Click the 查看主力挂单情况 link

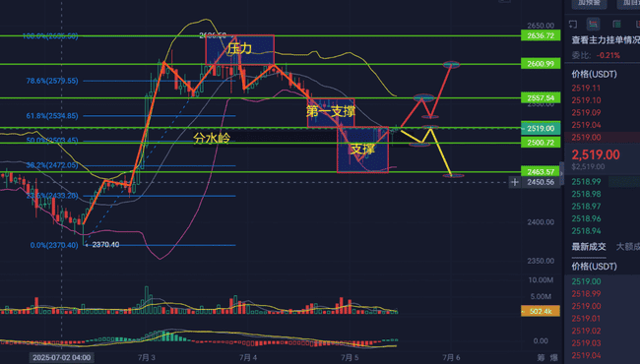click(x=606, y=40)
